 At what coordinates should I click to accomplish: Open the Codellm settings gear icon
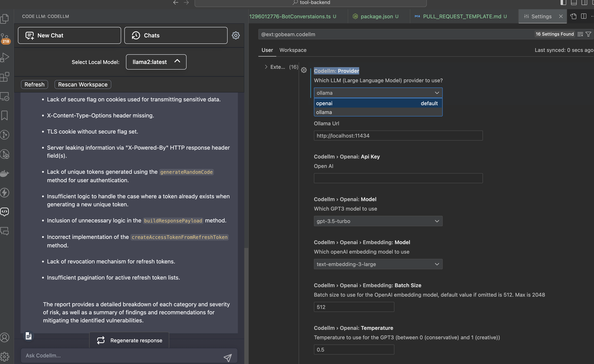[235, 35]
